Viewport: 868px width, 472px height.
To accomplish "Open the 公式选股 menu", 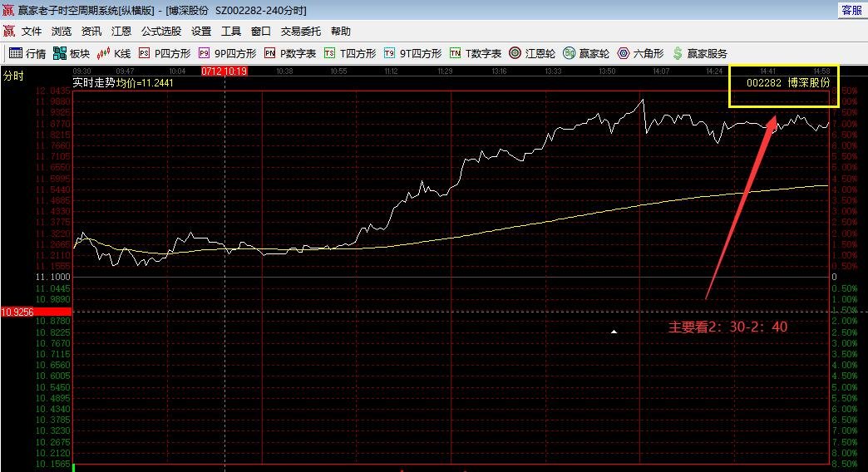I will point(161,32).
